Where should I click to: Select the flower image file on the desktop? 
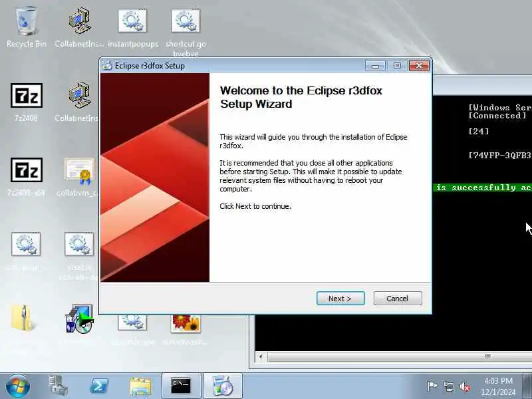(186, 324)
